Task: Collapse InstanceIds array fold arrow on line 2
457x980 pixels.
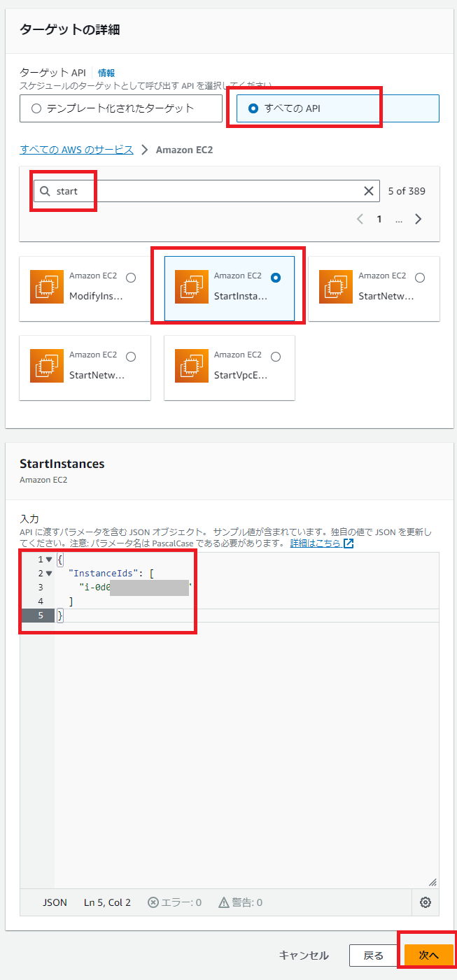Action: (x=49, y=574)
